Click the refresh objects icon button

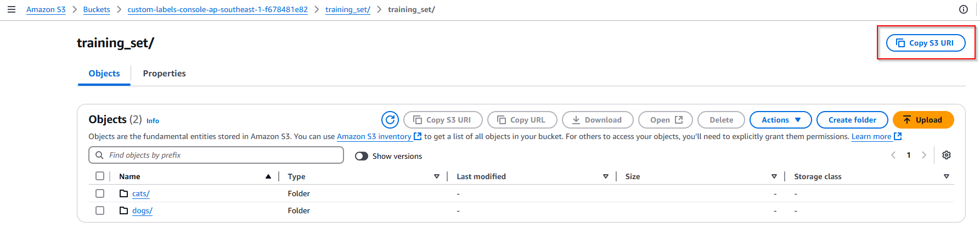pos(390,120)
